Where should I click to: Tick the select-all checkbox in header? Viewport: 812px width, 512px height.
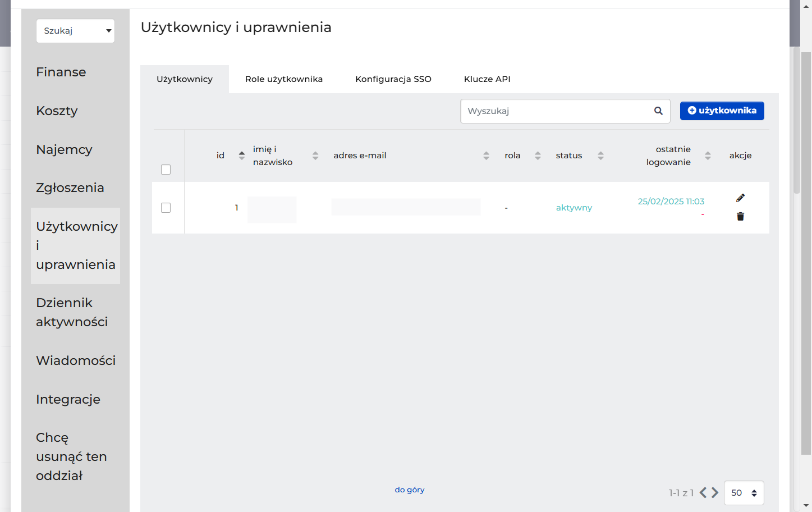click(166, 170)
